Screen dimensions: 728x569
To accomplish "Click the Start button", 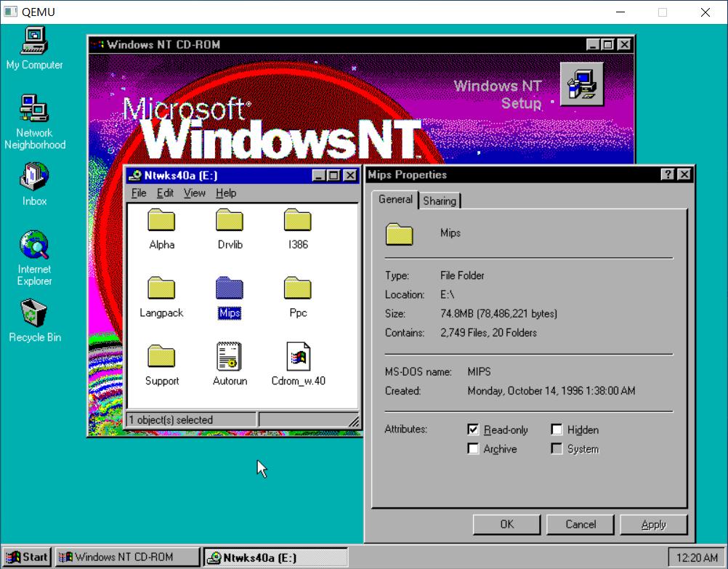I will click(26, 557).
